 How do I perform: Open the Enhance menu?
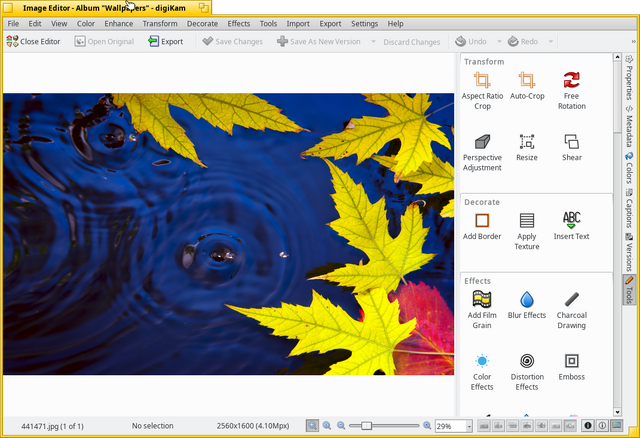tap(119, 24)
